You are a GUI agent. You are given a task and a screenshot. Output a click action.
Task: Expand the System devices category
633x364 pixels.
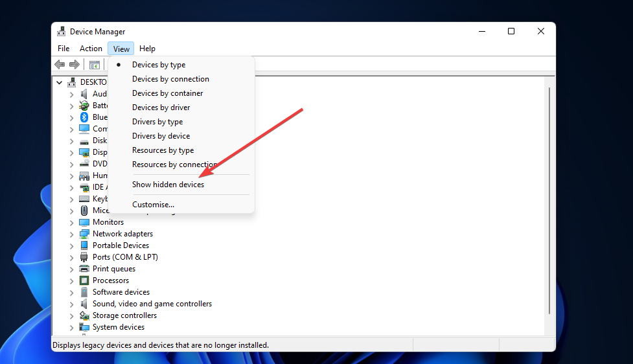tap(71, 328)
